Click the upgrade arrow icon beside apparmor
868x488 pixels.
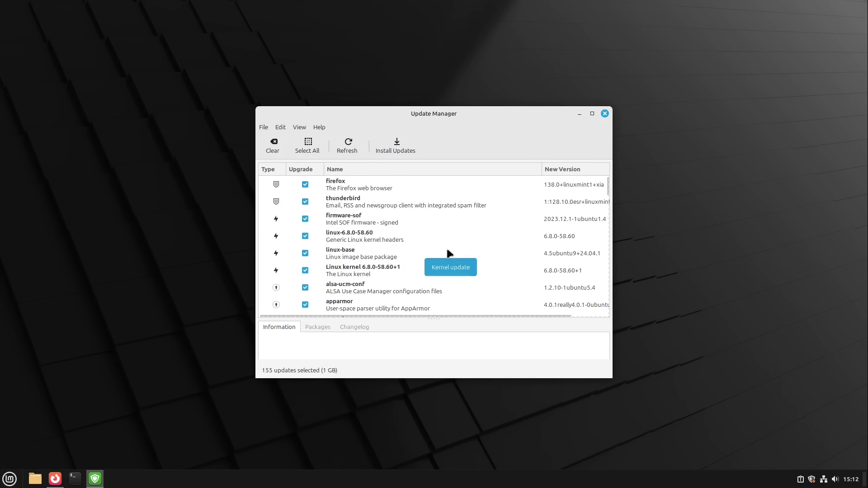[276, 305]
